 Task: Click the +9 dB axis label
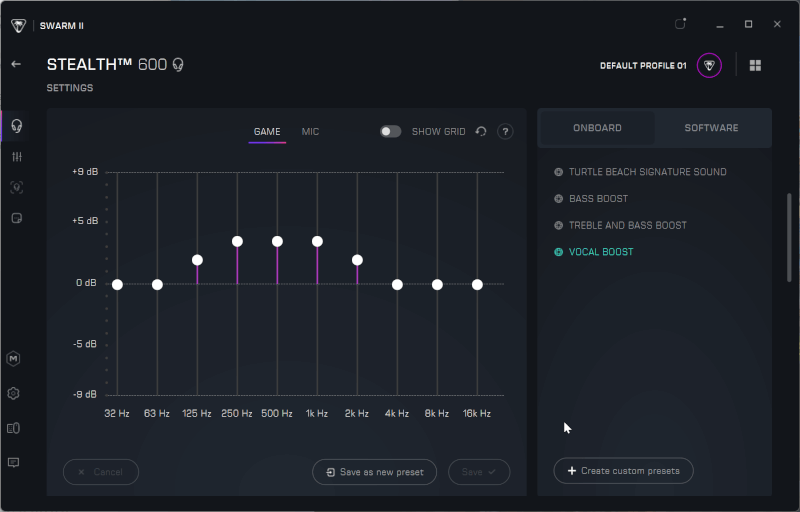click(85, 172)
